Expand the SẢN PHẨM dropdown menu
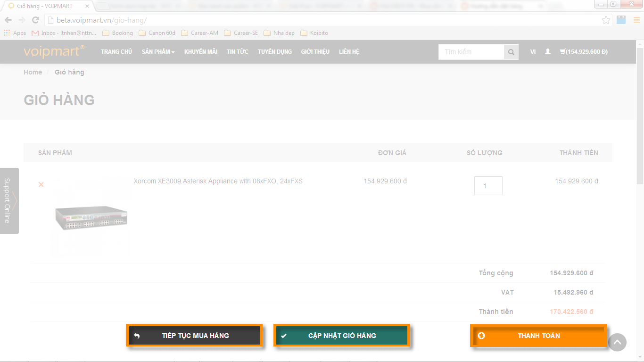 click(x=158, y=52)
